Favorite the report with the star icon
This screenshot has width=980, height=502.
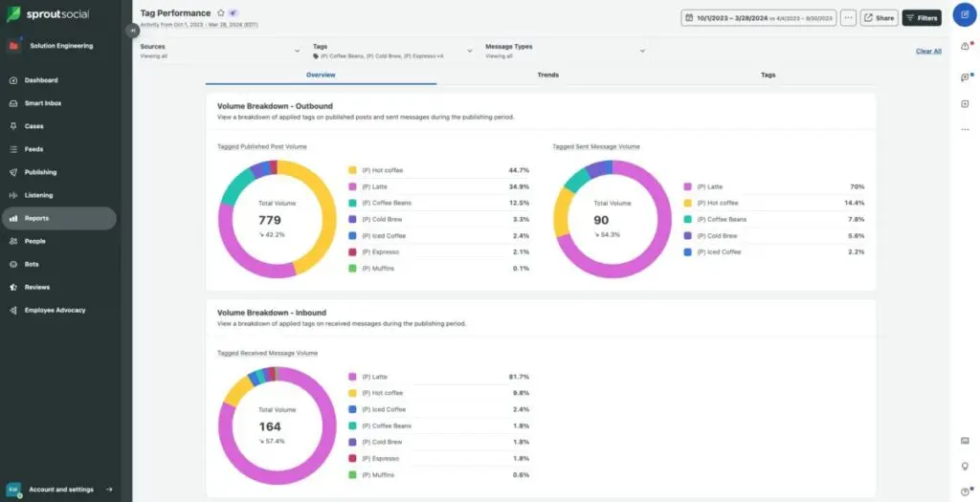pyautogui.click(x=221, y=13)
